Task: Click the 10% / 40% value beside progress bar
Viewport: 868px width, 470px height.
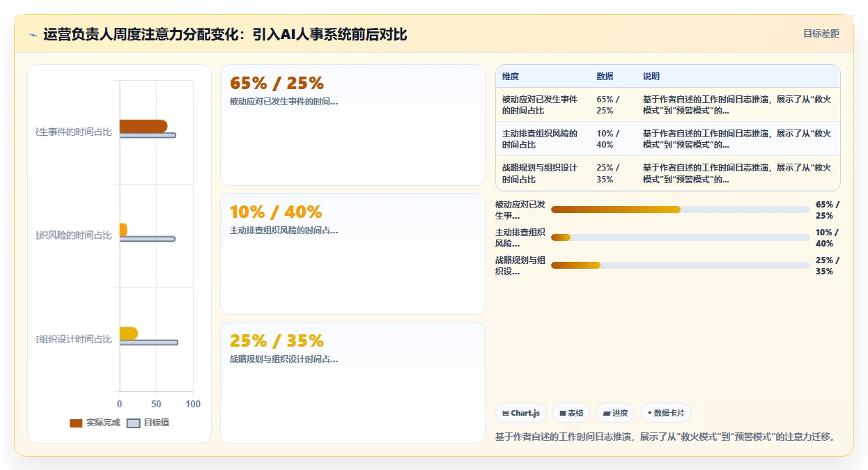Action: pyautogui.click(x=828, y=237)
